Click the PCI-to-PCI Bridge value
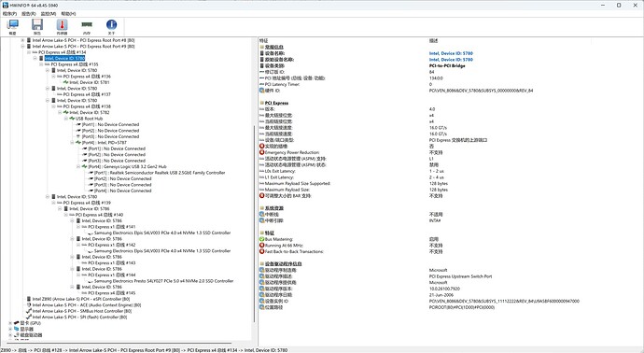The width and height of the screenshot is (644, 353). click(x=447, y=65)
